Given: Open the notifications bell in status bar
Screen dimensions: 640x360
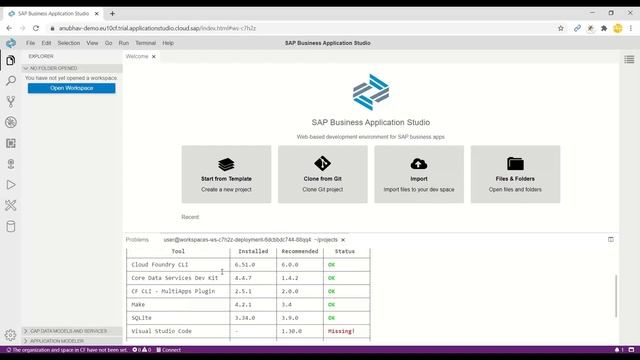Looking at the screenshot, I should (x=619, y=350).
